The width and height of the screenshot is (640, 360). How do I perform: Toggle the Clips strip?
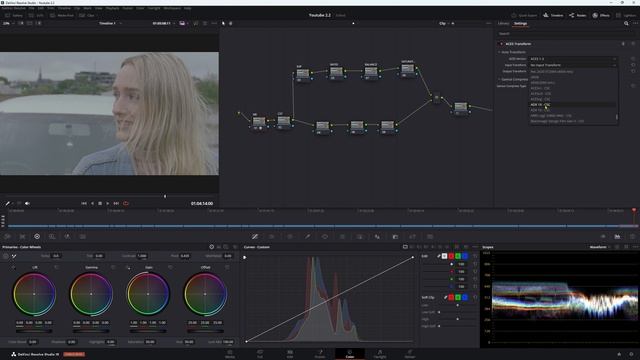87,15
